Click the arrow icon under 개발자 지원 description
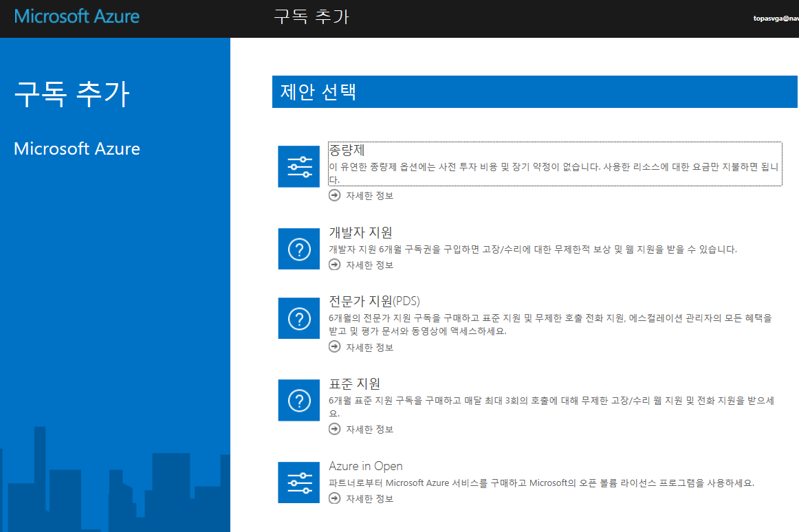799x532 pixels. 334,265
